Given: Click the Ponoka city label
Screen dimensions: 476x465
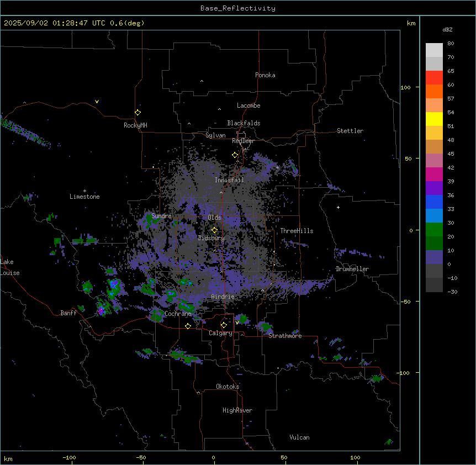Looking at the screenshot, I should [x=265, y=75].
